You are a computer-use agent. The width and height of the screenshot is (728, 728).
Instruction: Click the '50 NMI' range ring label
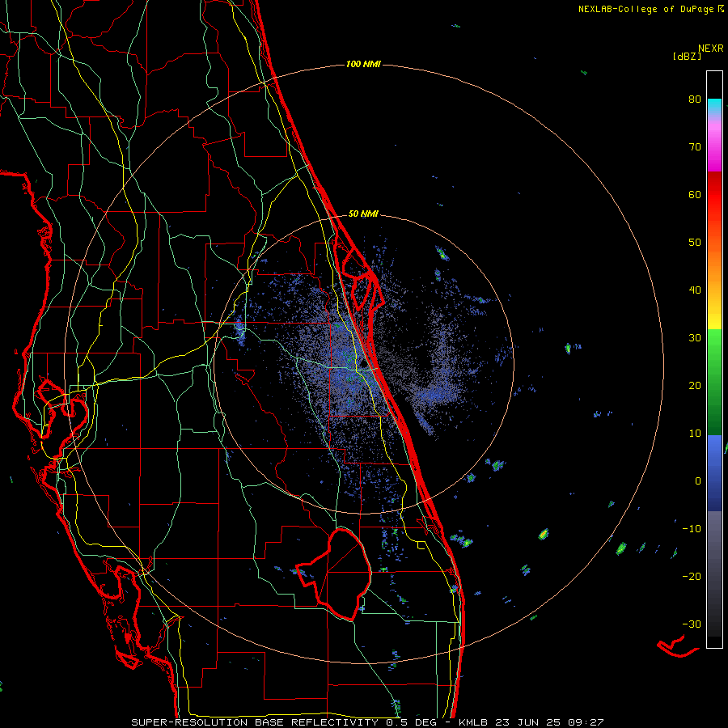[363, 214]
